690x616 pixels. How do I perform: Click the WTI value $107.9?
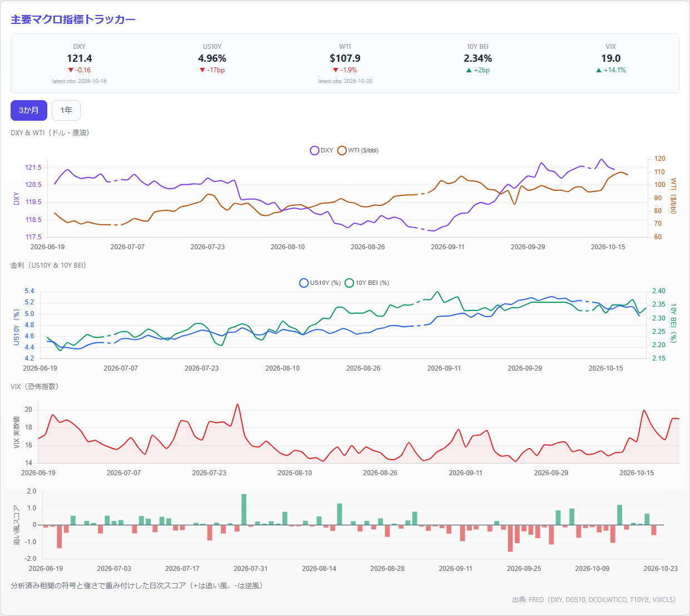[x=345, y=58]
